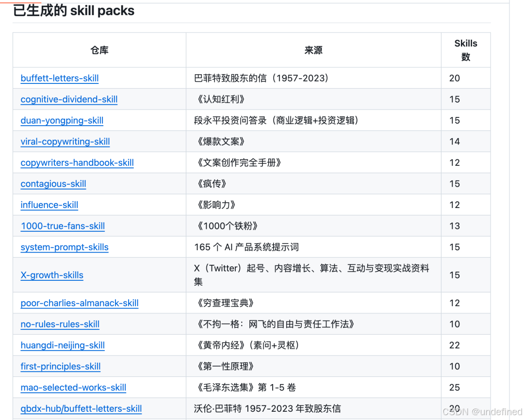
Task: Click skills count 12 in poor-charlies-almanack row
Action: (x=455, y=303)
